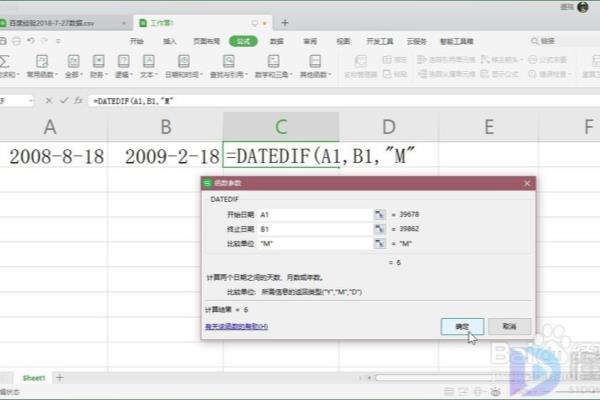Switch to the 开发工具 Developer tab
600x400 pixels.
[380, 41]
